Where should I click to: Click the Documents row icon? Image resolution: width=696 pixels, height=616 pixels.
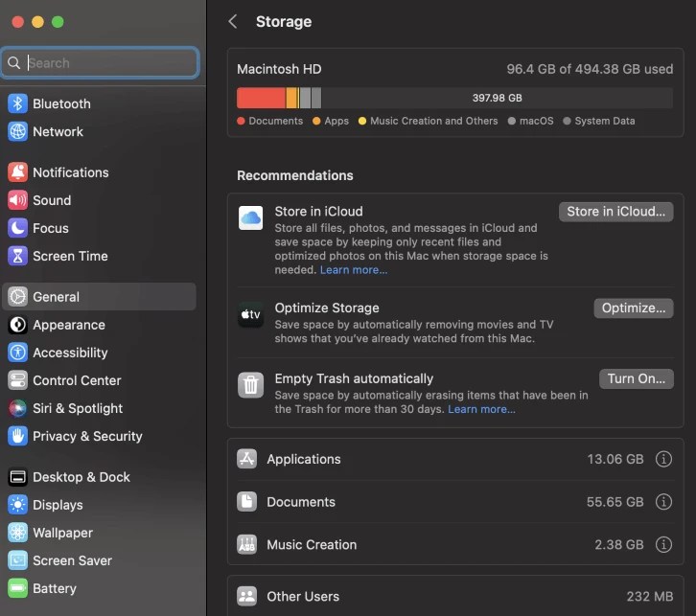click(x=246, y=502)
